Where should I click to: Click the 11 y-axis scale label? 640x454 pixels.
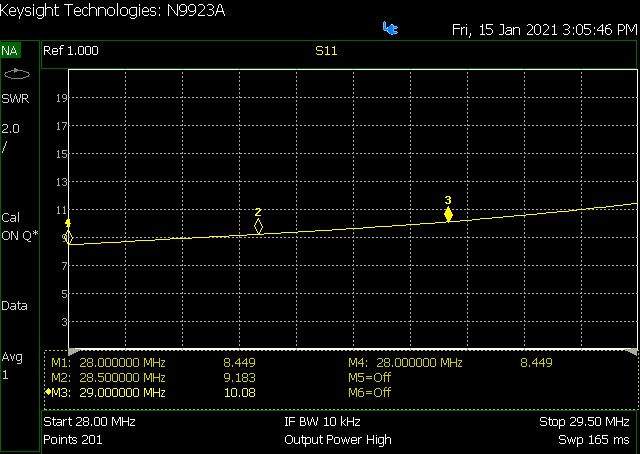coord(62,210)
